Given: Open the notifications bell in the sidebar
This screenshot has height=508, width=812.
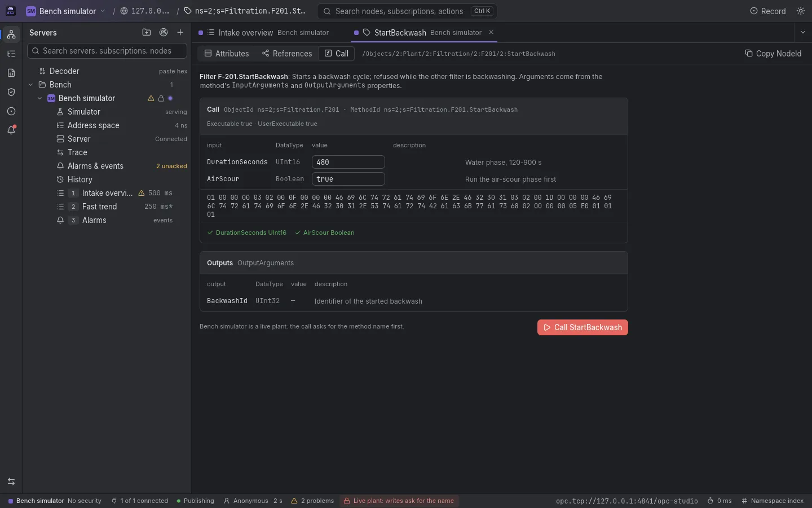Looking at the screenshot, I should pos(11,130).
